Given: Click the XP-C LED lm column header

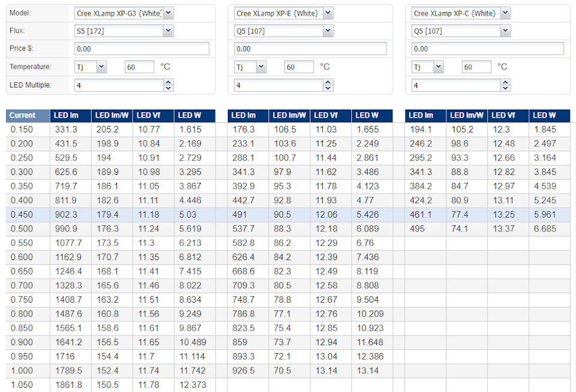Looking at the screenshot, I should coord(425,115).
